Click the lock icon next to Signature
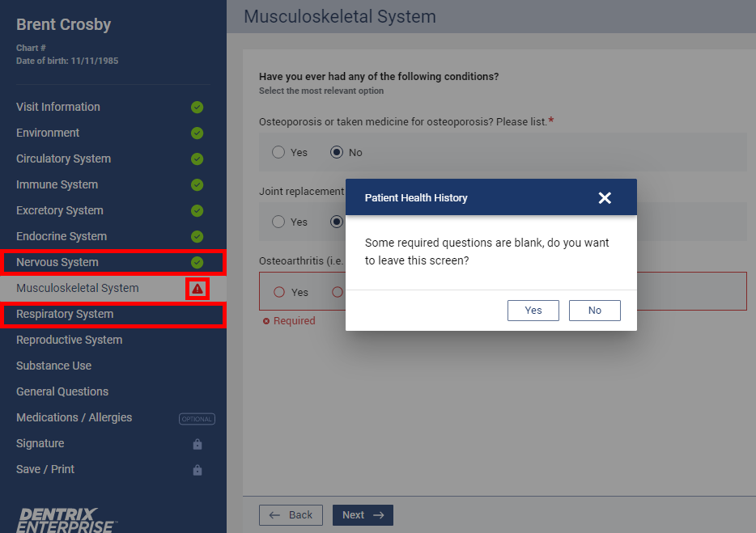756x533 pixels. [x=197, y=444]
